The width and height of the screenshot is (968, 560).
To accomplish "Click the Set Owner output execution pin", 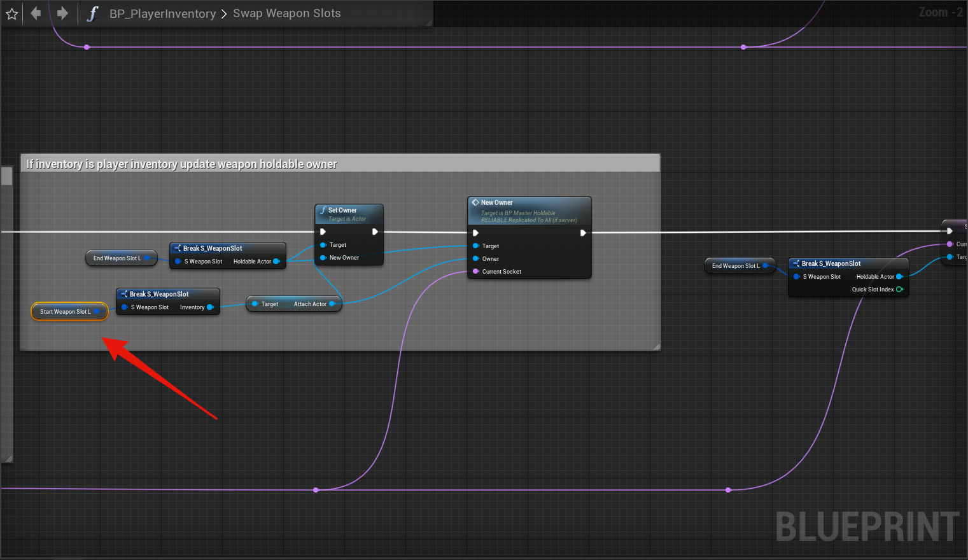I will coord(375,232).
